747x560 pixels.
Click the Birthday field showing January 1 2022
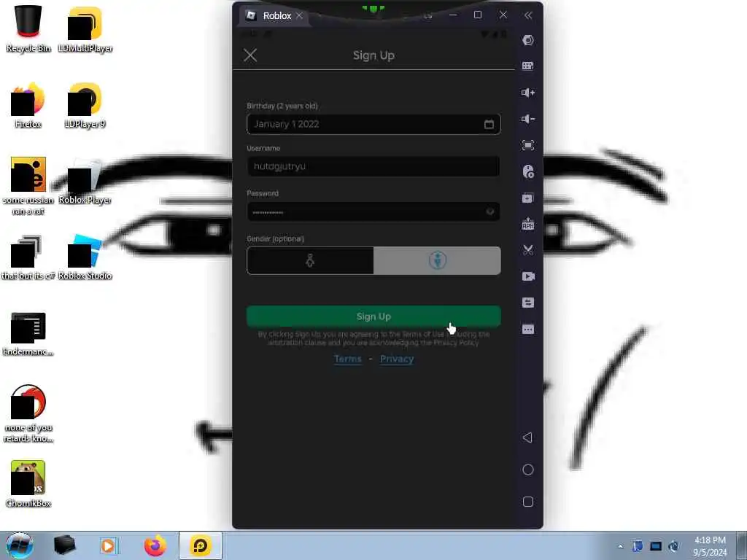pos(373,124)
